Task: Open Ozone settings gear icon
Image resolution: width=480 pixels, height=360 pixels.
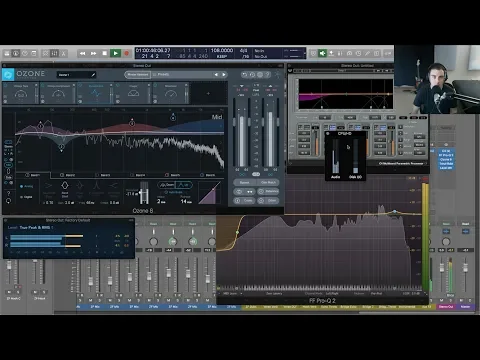Action: (260, 75)
